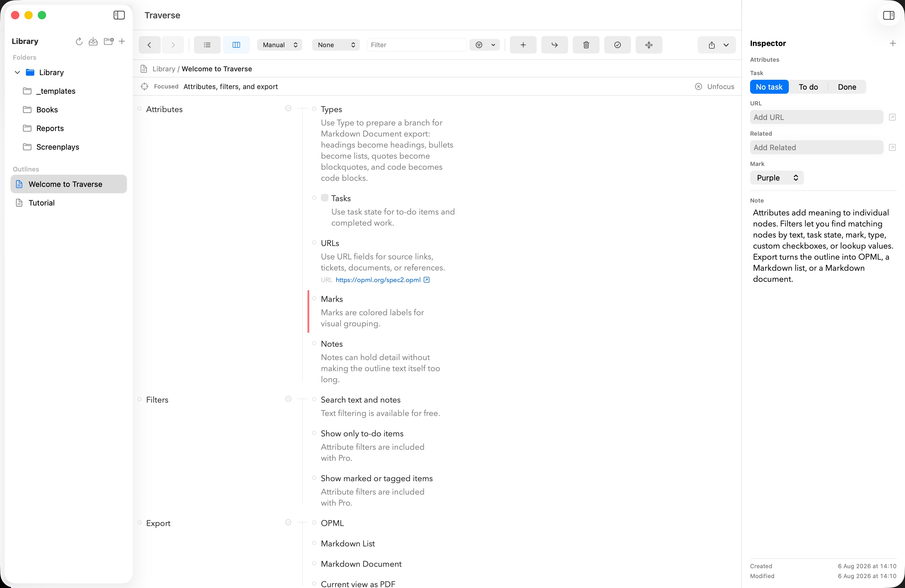Set task state to No task
Viewport: 905px width, 588px height.
point(769,87)
